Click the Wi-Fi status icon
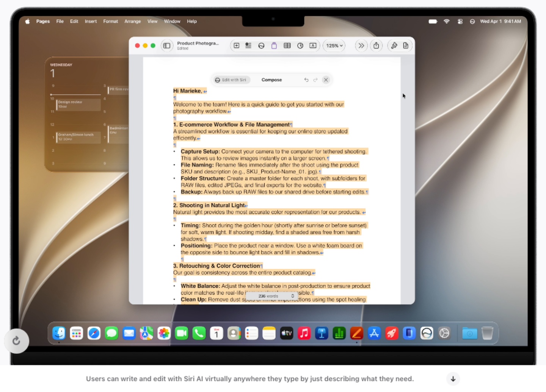This screenshot has width=546, height=392. click(x=447, y=22)
